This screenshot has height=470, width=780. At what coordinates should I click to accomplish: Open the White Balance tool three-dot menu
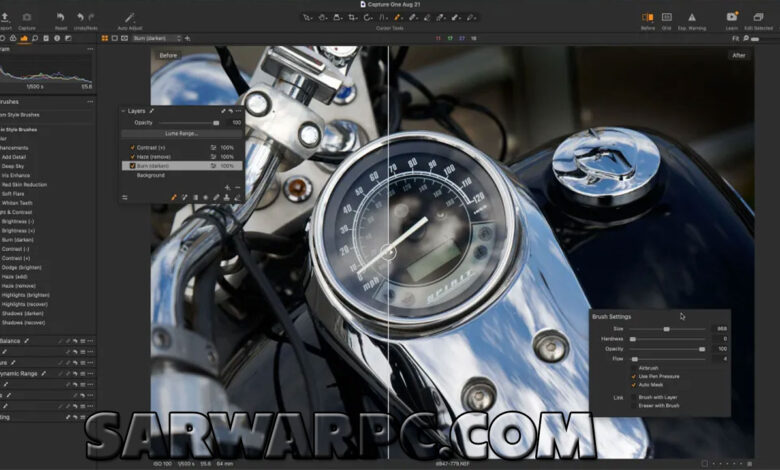point(90,341)
